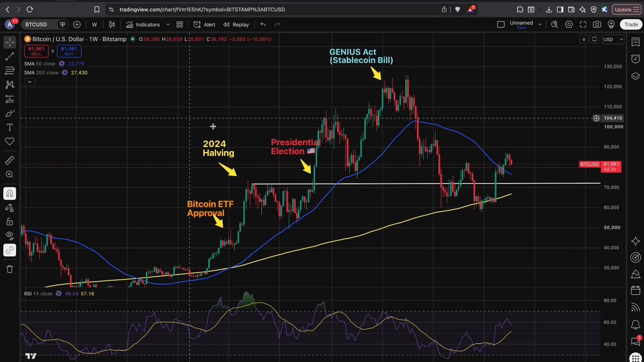This screenshot has height=362, width=644.
Task: Choose the text annotation tool
Action: (x=10, y=127)
